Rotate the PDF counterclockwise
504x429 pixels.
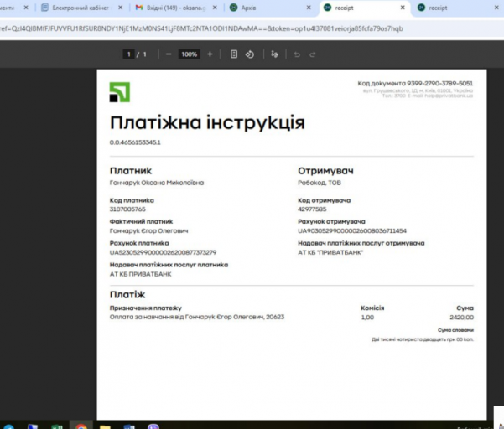click(x=250, y=54)
